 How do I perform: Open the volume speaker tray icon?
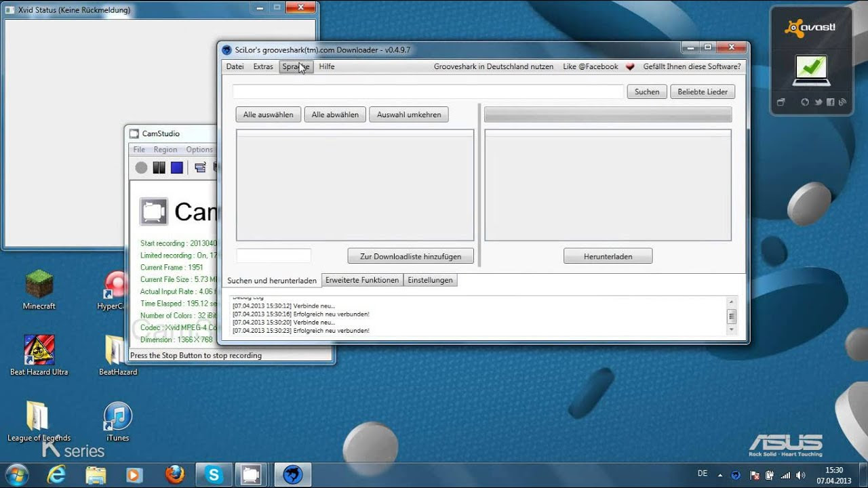[801, 475]
